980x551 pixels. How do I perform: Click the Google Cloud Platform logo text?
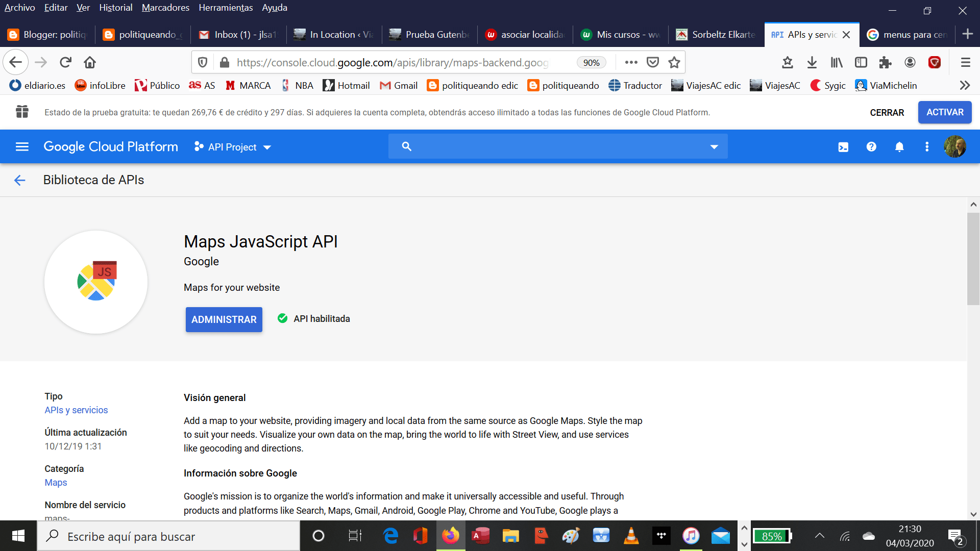pyautogui.click(x=111, y=147)
